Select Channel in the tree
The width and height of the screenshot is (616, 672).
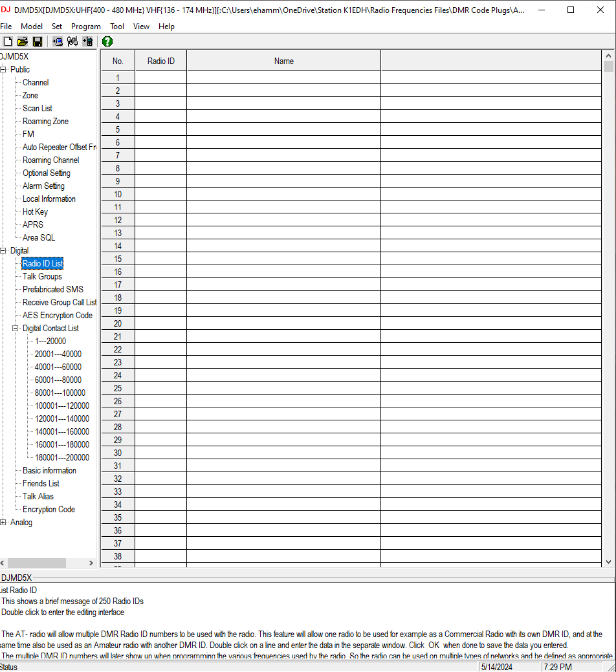[x=36, y=82]
